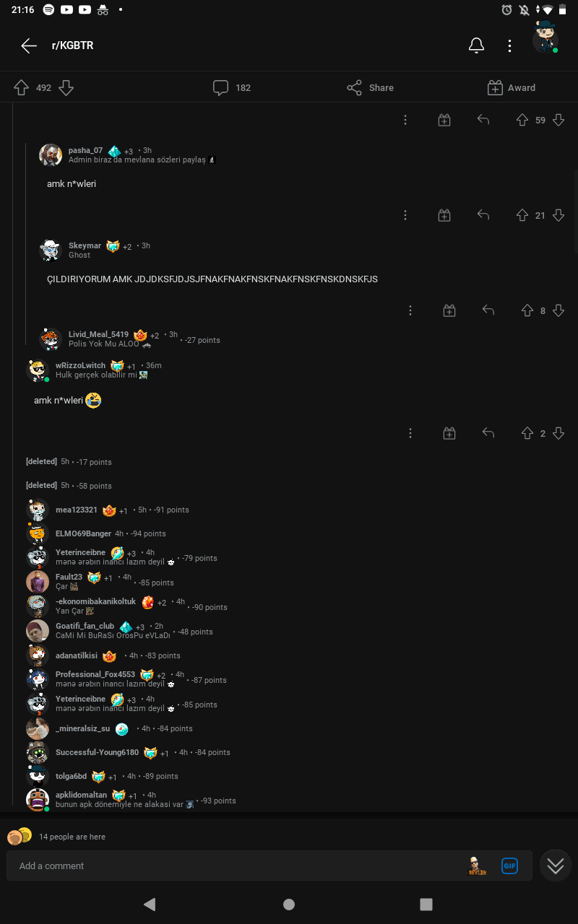This screenshot has width=578, height=924.
Task: Reply to Skeymar's comment
Action: 488,310
